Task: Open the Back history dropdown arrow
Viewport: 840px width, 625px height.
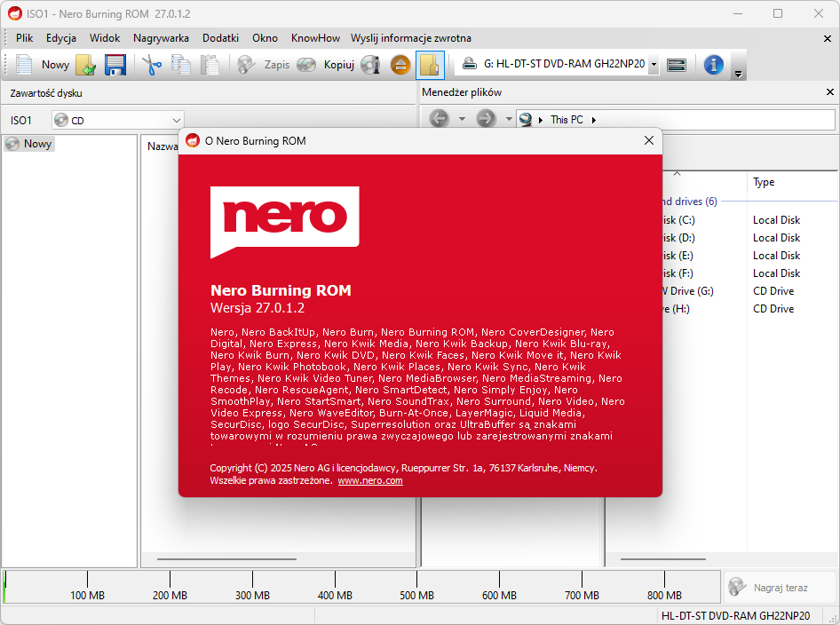Action: tap(462, 119)
